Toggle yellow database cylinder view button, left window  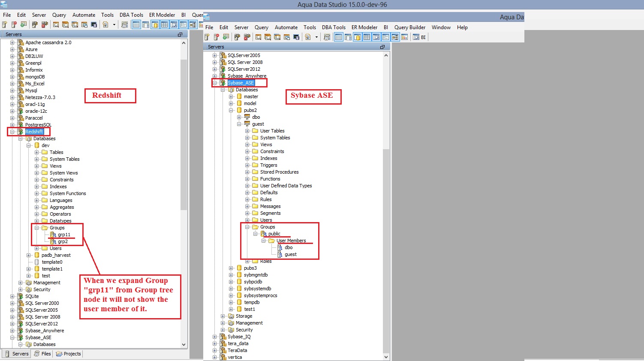point(155,25)
